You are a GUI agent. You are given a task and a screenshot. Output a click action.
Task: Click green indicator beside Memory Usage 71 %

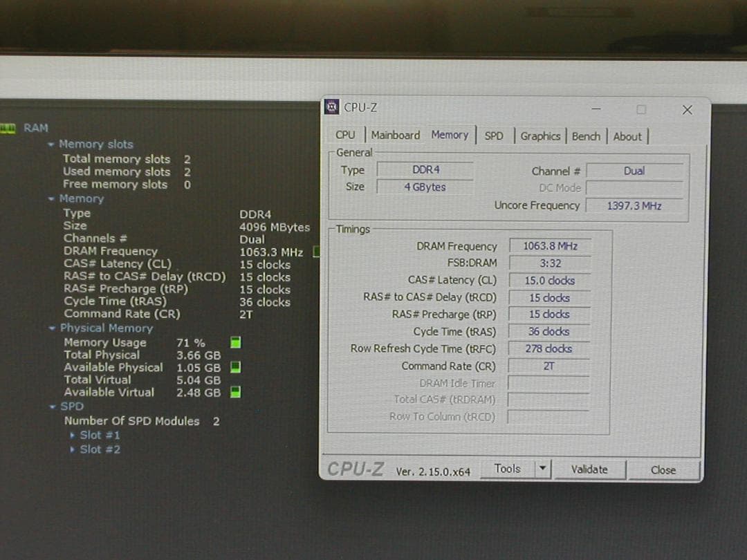(x=235, y=342)
